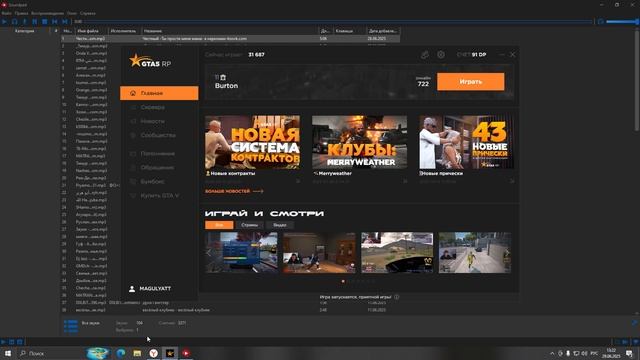Select the Стримы tab
640x360 pixels.
click(x=249, y=225)
